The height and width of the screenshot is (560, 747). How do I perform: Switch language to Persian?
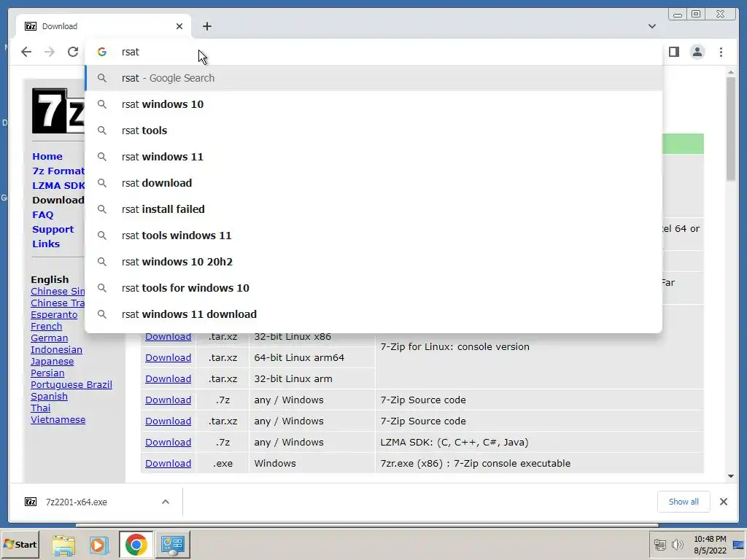(x=47, y=373)
